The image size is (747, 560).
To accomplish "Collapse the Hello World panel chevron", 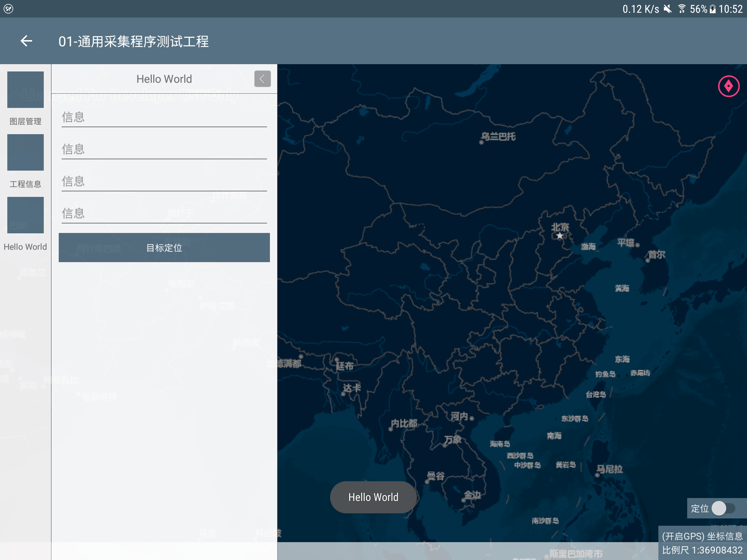I will coord(262,79).
